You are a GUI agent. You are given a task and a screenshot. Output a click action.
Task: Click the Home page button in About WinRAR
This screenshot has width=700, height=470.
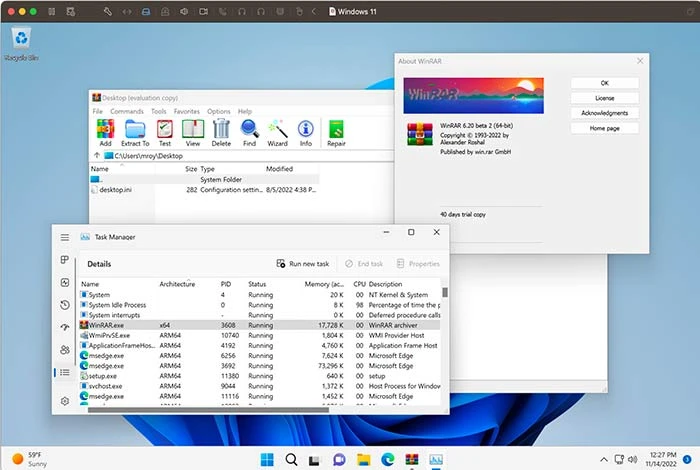click(x=604, y=129)
